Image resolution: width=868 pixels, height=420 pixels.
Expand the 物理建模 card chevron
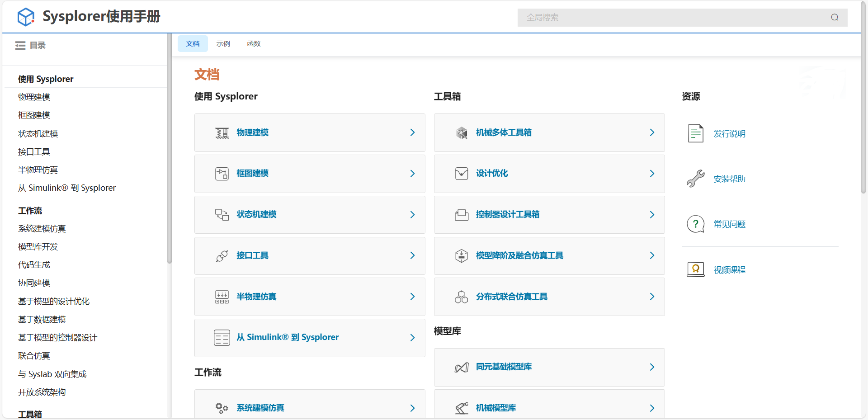[412, 132]
